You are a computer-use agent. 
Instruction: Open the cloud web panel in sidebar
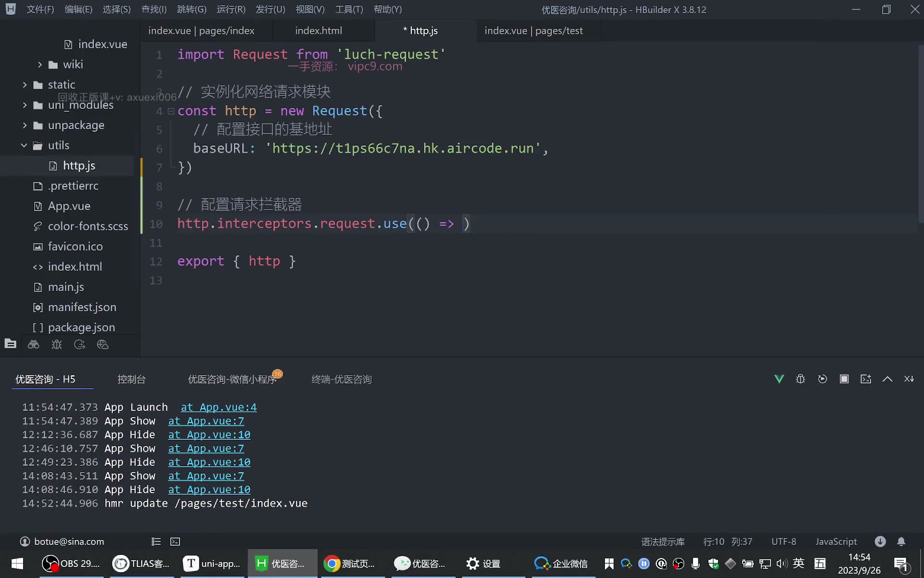point(103,344)
